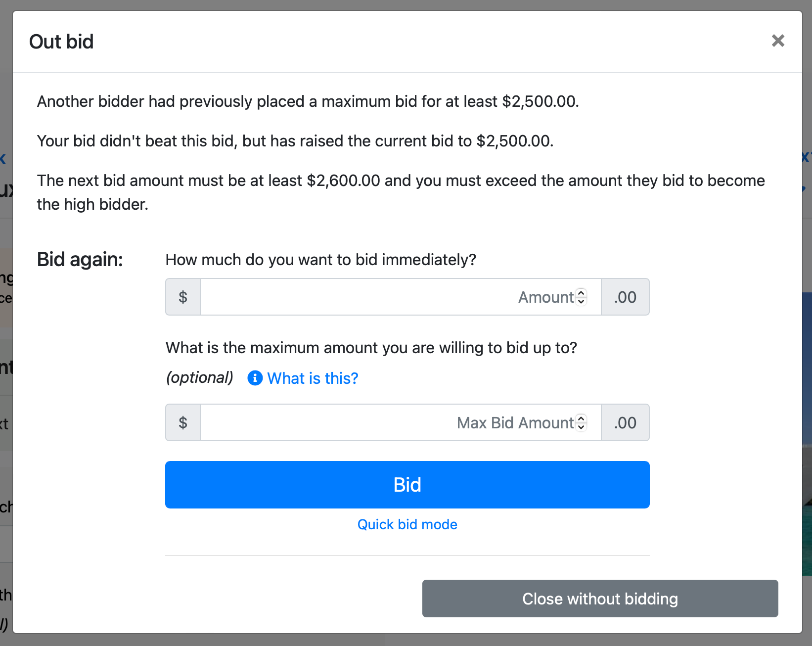Open the "What is this?" help link
This screenshot has height=646, width=812.
pyautogui.click(x=313, y=378)
